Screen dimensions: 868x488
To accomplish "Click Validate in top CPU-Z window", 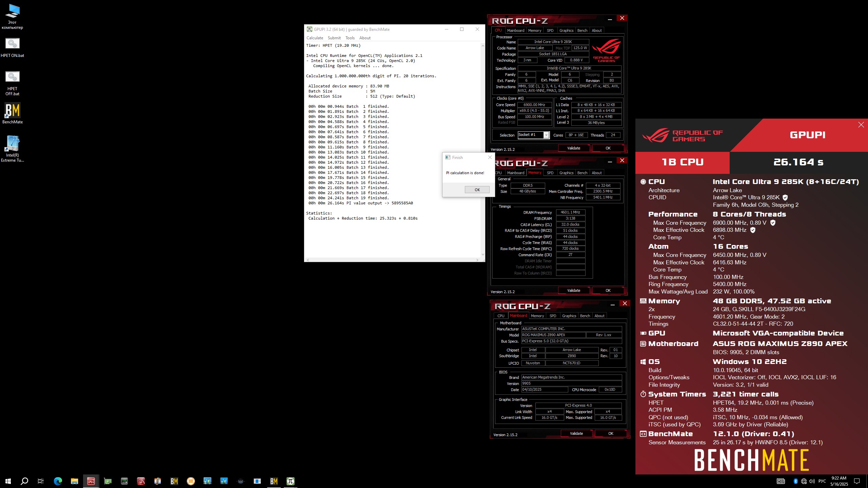I will point(574,148).
